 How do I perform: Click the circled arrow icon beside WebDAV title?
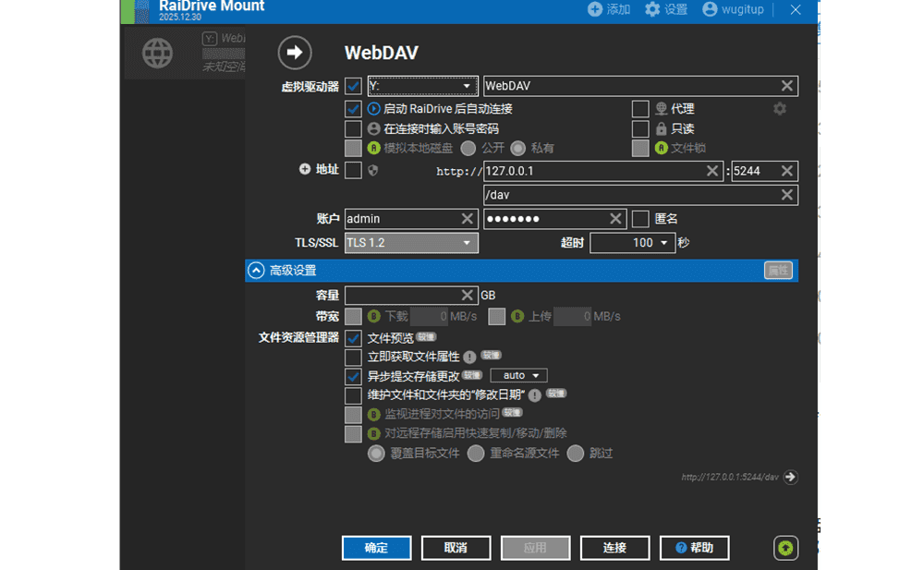click(295, 53)
